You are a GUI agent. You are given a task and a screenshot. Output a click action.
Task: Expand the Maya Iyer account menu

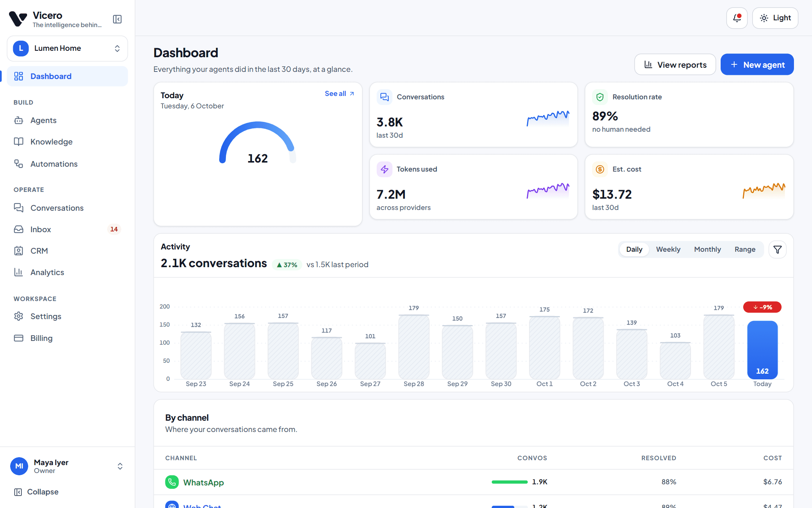click(67, 466)
